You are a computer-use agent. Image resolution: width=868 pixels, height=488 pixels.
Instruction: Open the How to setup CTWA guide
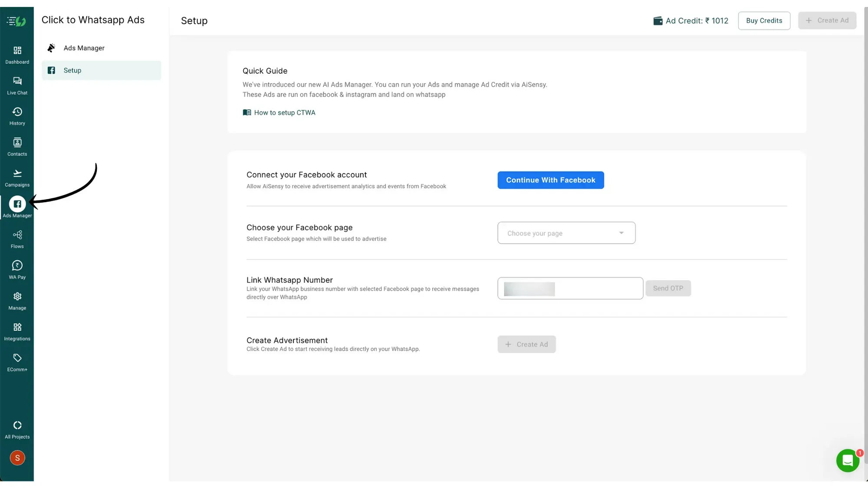click(x=279, y=112)
